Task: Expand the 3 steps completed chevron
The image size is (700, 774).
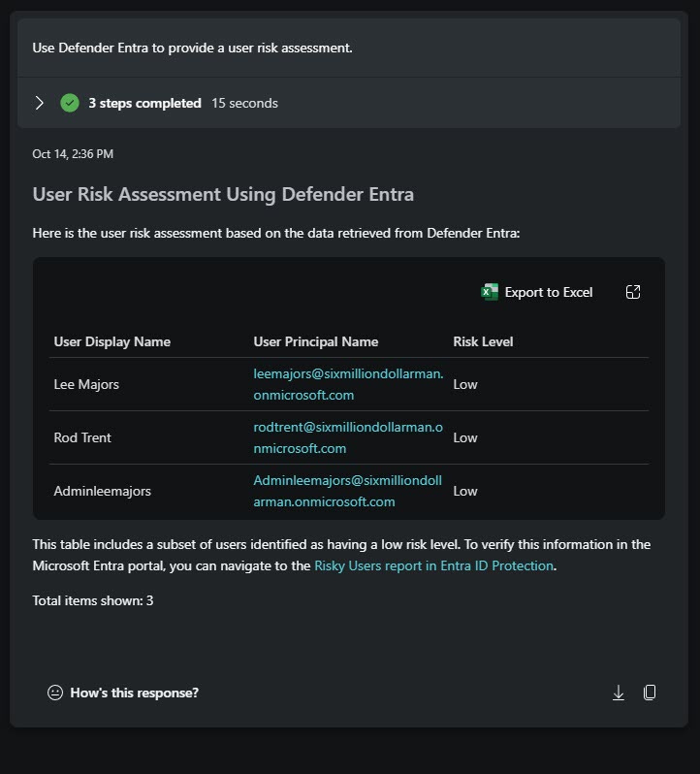Action: click(40, 103)
